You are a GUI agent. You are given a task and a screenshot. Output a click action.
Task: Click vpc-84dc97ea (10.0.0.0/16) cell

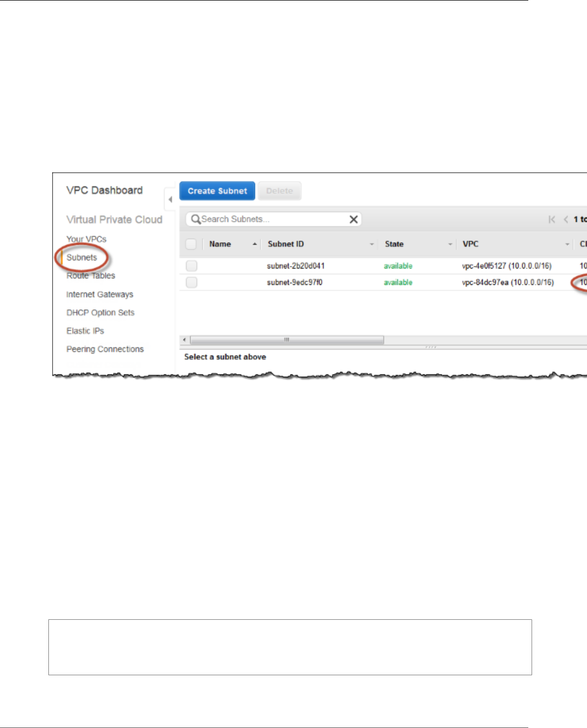click(508, 282)
